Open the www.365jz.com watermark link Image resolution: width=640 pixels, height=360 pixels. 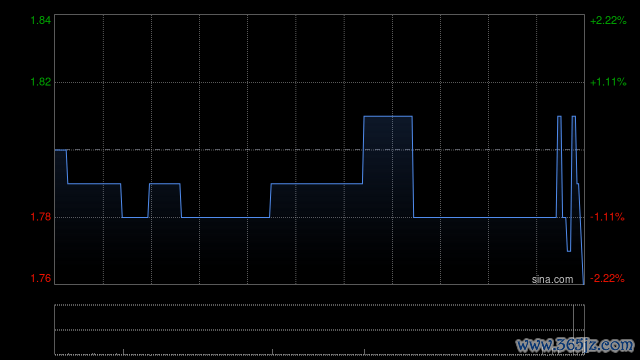[x=575, y=345]
